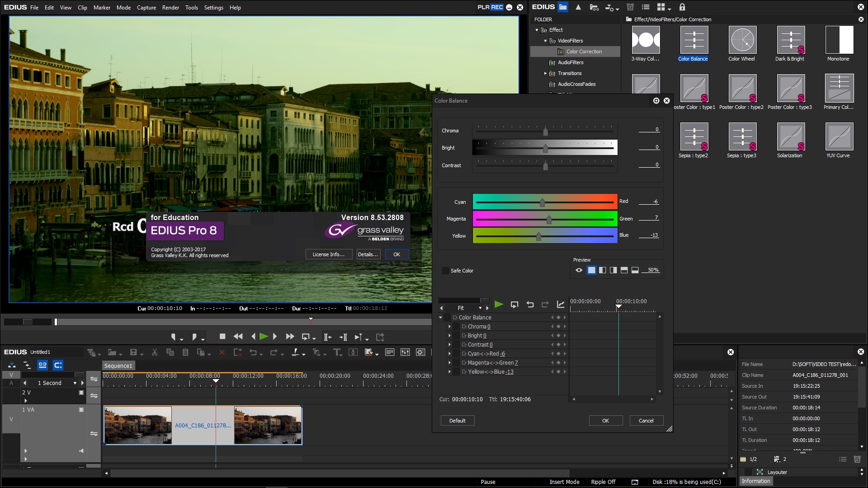This screenshot has width=868, height=488.
Task: Select the Sepia : type2 effect
Action: 694,137
